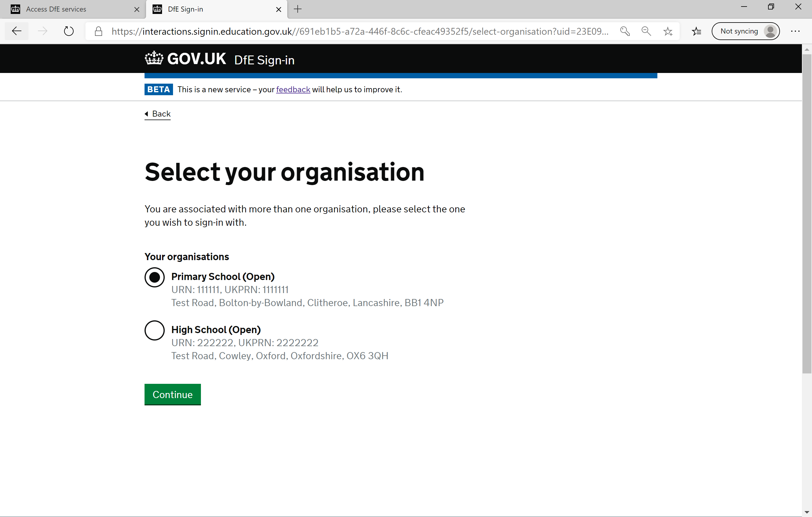Click the browser back arrow icon
This screenshot has width=812, height=517.
point(17,31)
